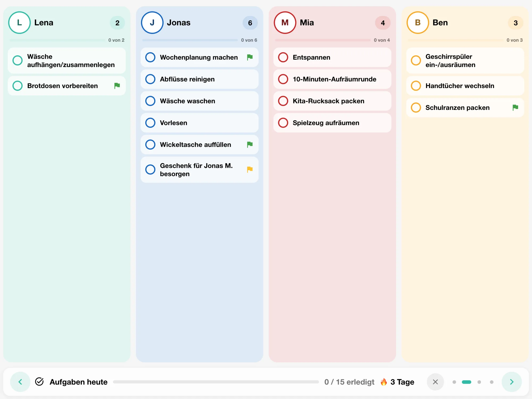Select the first page dot indicator
532x399 pixels.
click(x=454, y=382)
